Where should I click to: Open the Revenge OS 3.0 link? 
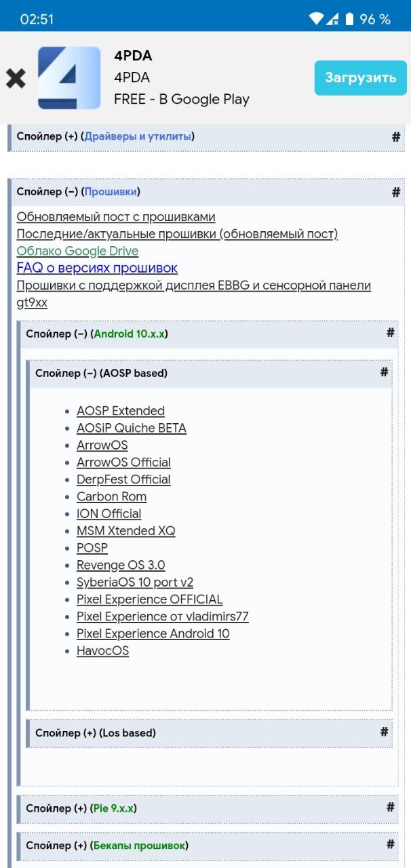click(121, 565)
